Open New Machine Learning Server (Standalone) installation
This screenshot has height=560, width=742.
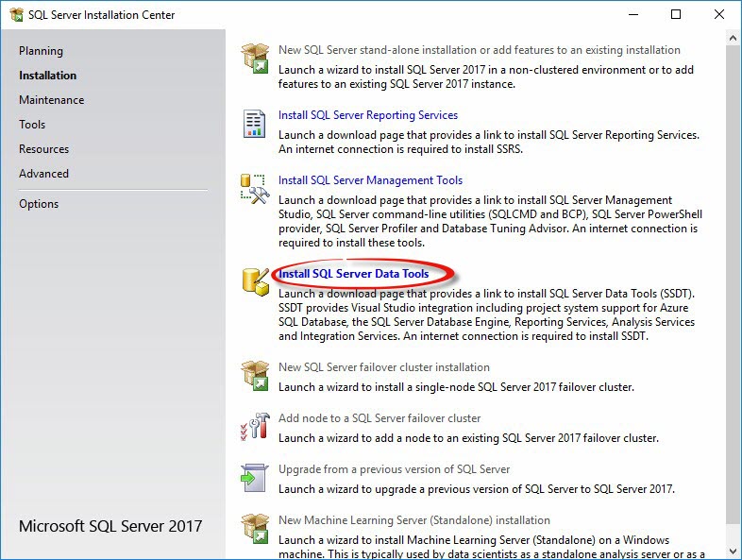pos(414,520)
